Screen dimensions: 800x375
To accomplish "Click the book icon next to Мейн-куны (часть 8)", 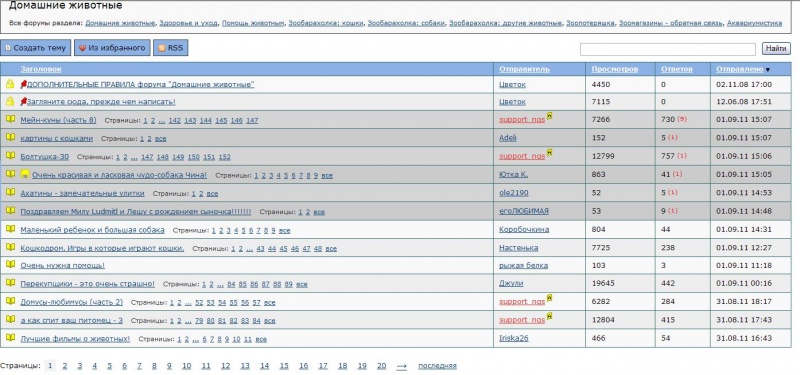I will pyautogui.click(x=10, y=119).
